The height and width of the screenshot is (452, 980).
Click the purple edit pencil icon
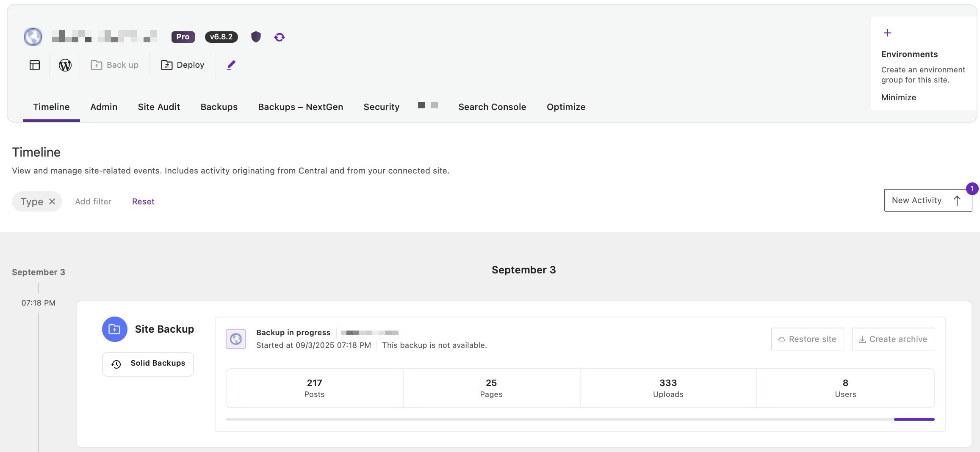pos(231,65)
